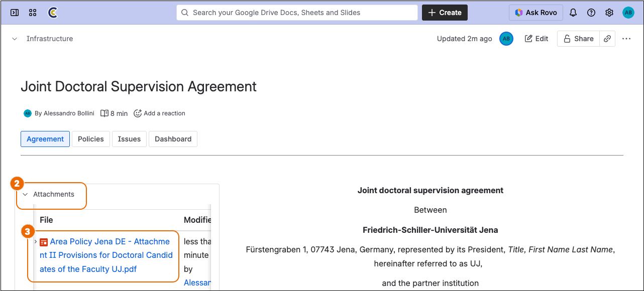The image size is (644, 291).
Task: Switch to the Policies tab
Action: click(x=91, y=139)
